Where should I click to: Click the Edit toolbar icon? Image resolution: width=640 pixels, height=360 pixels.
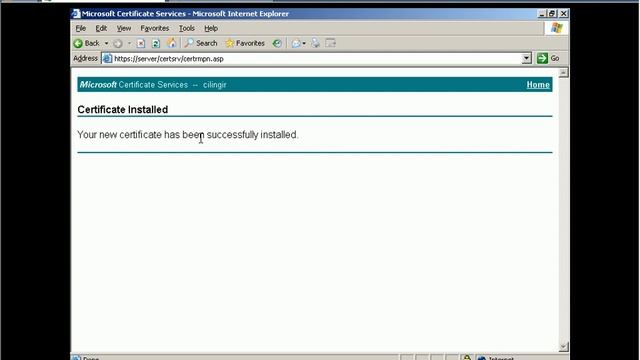coord(331,43)
